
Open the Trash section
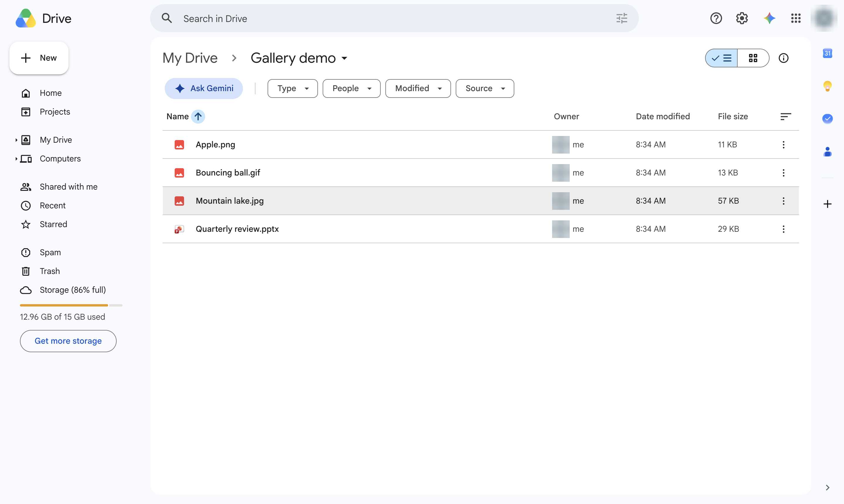tap(50, 271)
